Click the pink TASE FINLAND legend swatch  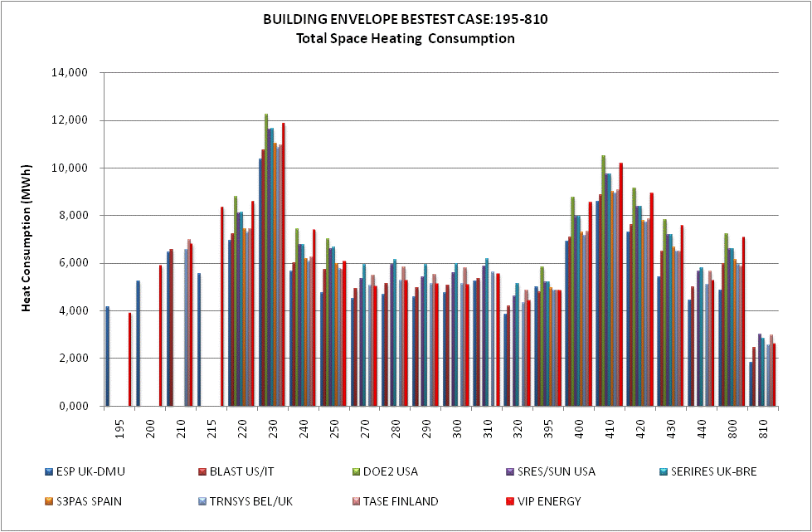pos(355,501)
